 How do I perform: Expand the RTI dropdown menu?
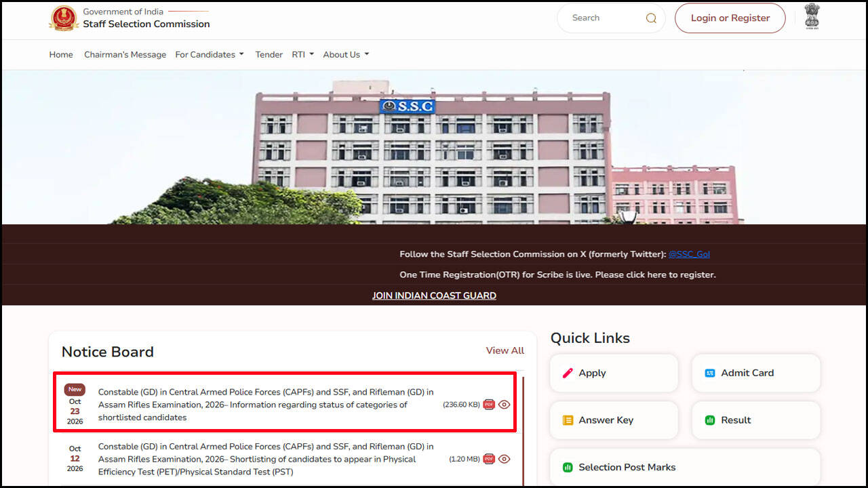pyautogui.click(x=303, y=55)
